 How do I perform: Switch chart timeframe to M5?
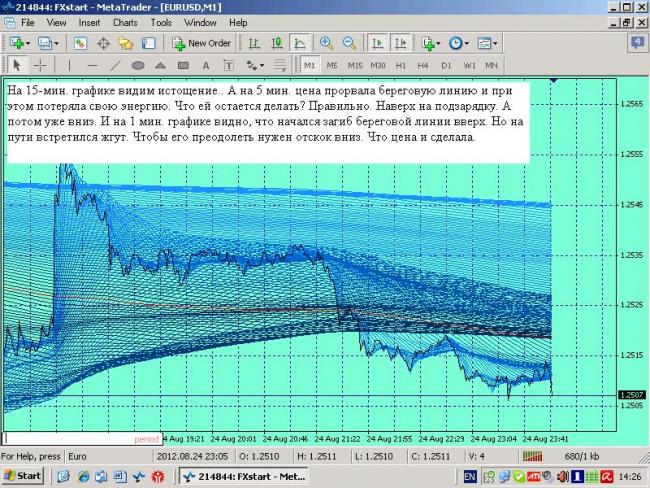332,66
